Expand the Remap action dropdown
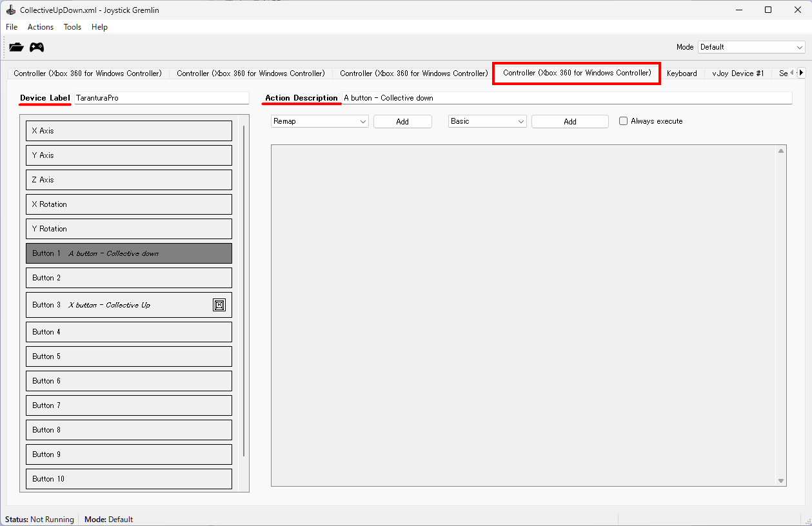This screenshot has height=526, width=812. 320,121
